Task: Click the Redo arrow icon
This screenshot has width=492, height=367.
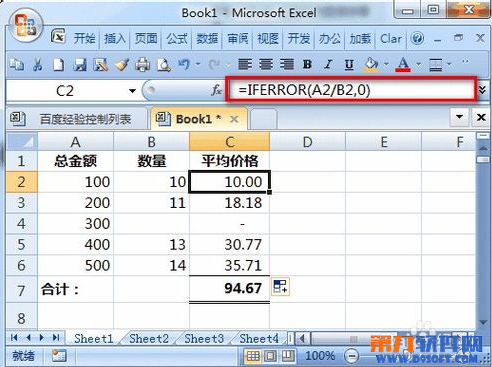Action: 214,64
